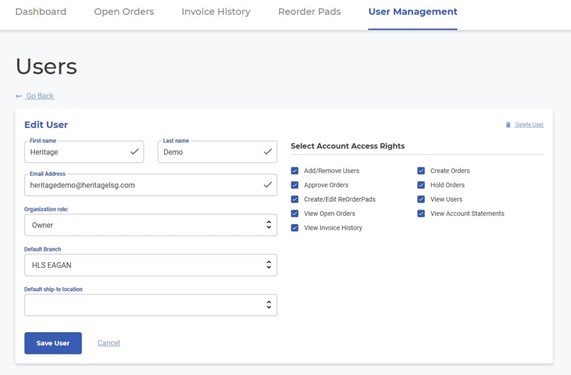Click the trash icon beside Delete User
The height and width of the screenshot is (375, 571).
[508, 125]
